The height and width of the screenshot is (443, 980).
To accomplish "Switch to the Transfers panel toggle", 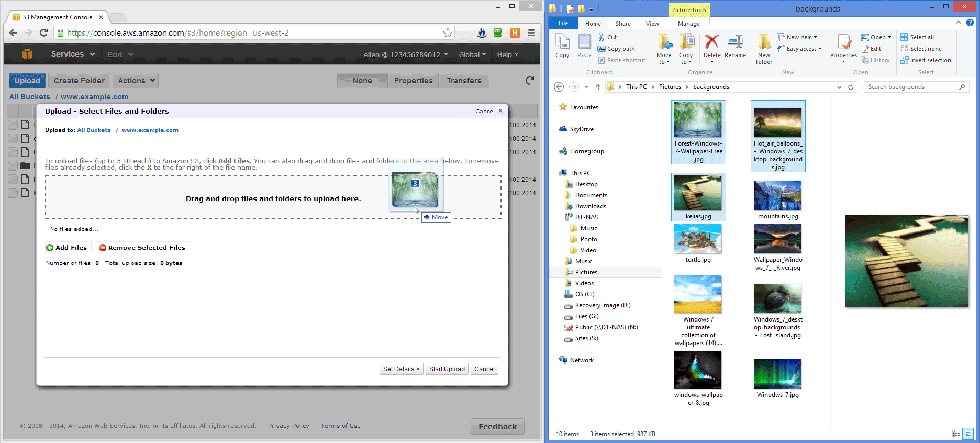I will pyautogui.click(x=464, y=81).
